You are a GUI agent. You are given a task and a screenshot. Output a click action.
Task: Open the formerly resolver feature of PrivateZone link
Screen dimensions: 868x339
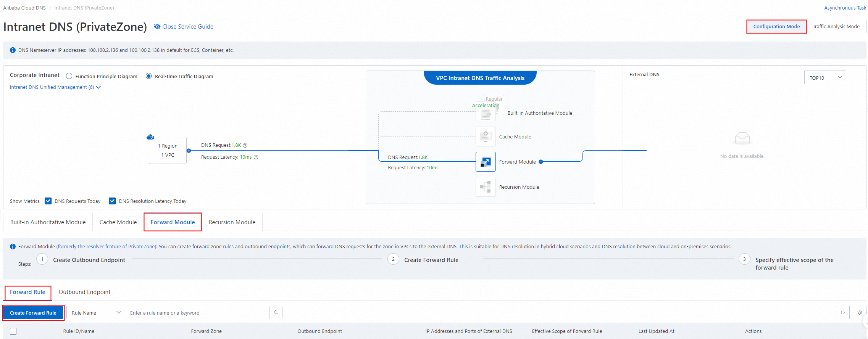[106, 247]
